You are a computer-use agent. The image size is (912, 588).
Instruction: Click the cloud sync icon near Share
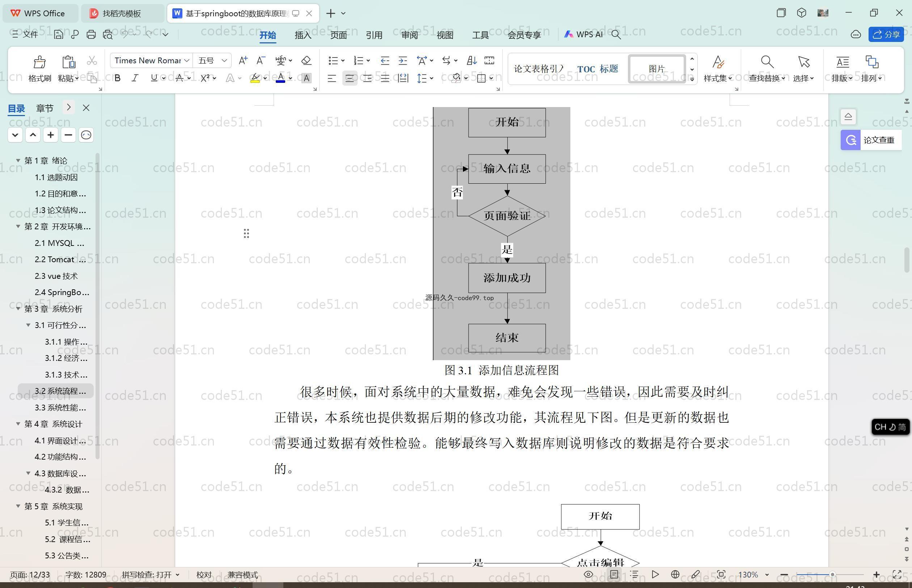(x=856, y=34)
